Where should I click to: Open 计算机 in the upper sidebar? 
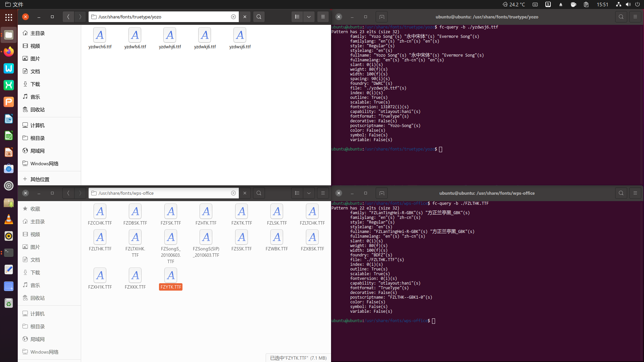49,125
